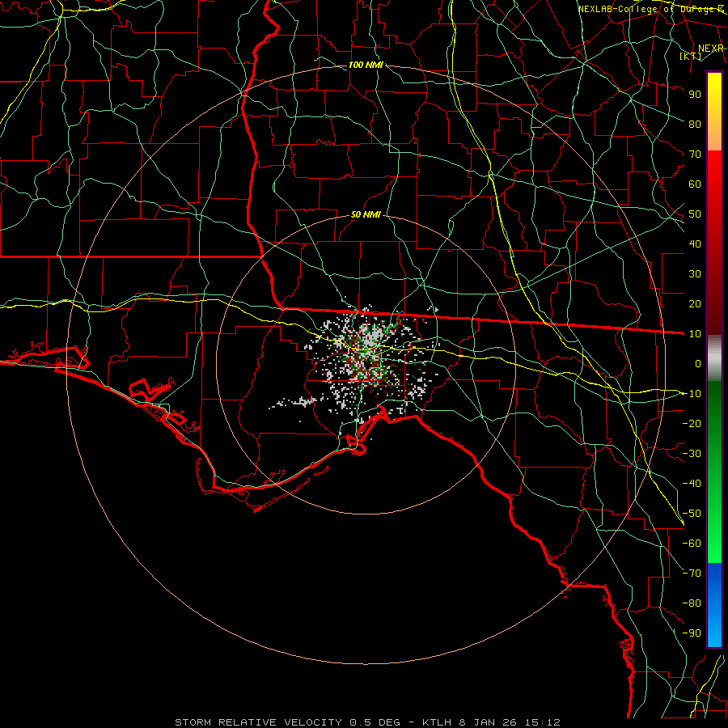Click the -70 scale value
The height and width of the screenshot is (728, 728).
692,574
